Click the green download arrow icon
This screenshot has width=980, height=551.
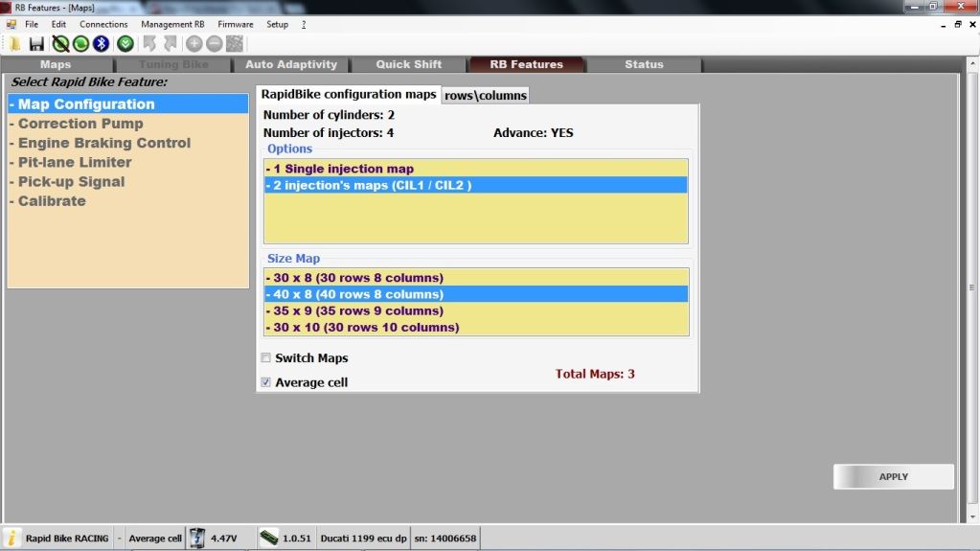pyautogui.click(x=125, y=44)
